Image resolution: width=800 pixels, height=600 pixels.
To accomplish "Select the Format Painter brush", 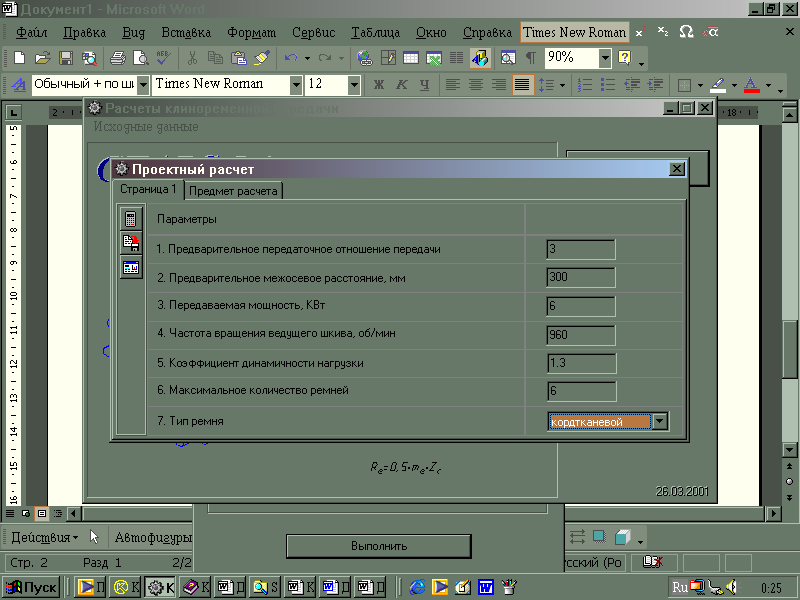I will 262,58.
